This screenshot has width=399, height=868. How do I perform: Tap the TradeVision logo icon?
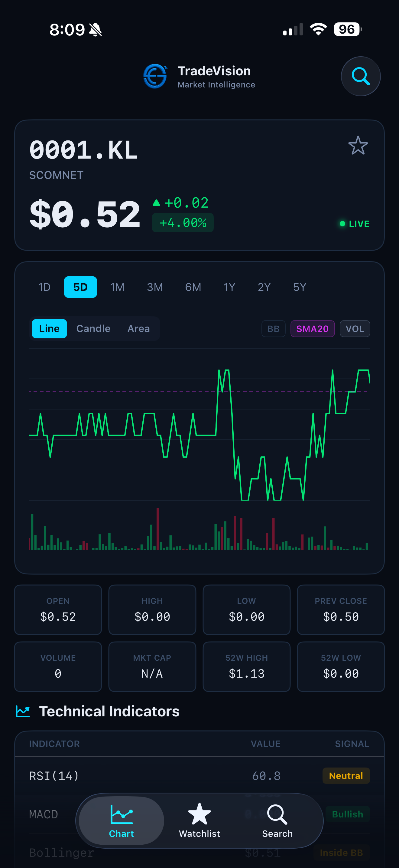pyautogui.click(x=155, y=76)
